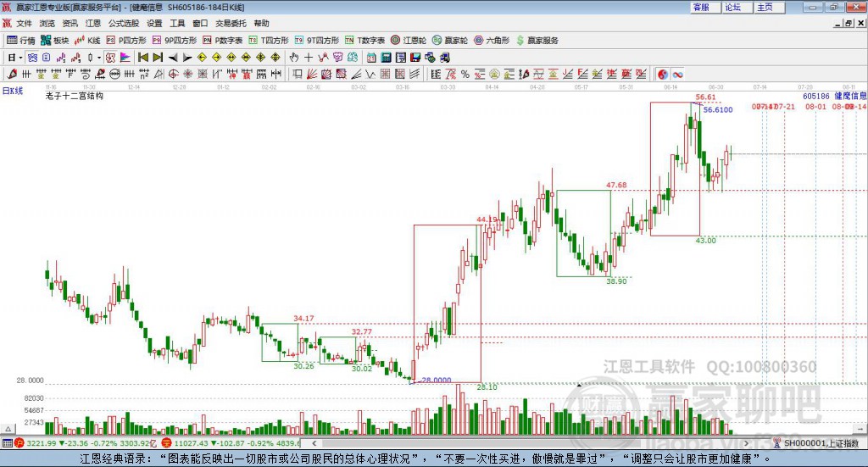The image size is (868, 467).
Task: Click the black right arrow icon
Action: (x=187, y=58)
